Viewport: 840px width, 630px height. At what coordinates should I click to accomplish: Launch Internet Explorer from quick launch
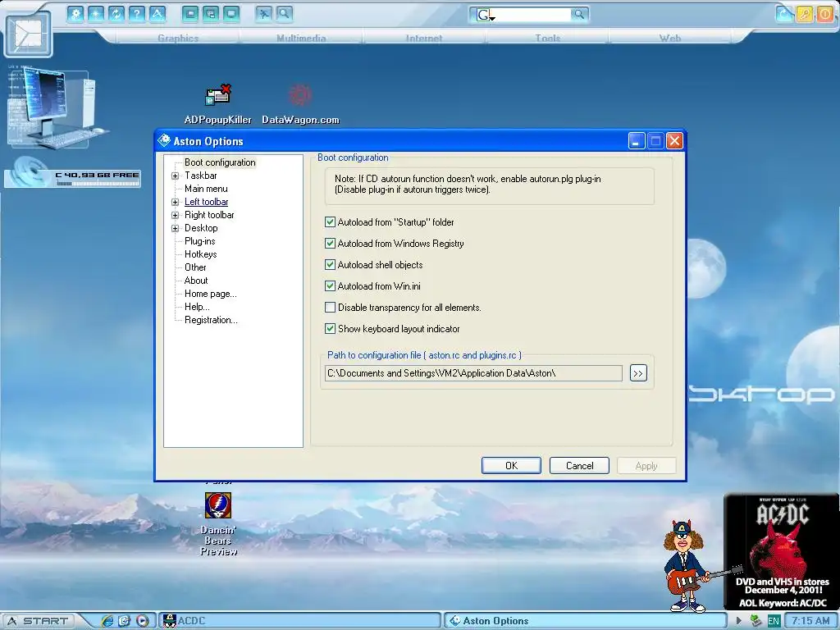click(x=107, y=621)
